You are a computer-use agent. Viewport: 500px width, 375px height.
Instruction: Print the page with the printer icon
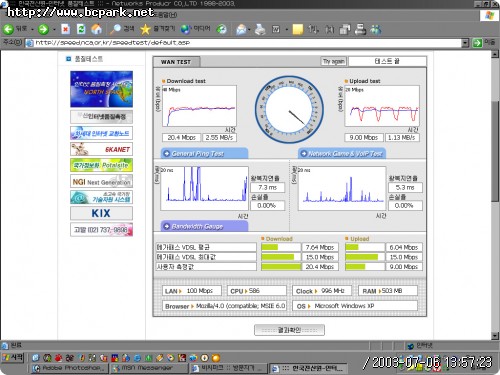click(x=260, y=29)
